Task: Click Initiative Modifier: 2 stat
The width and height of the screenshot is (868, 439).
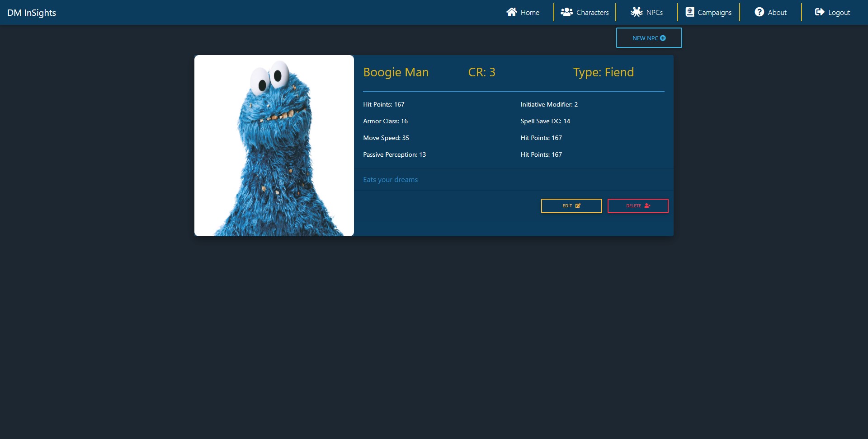Action: [549, 104]
